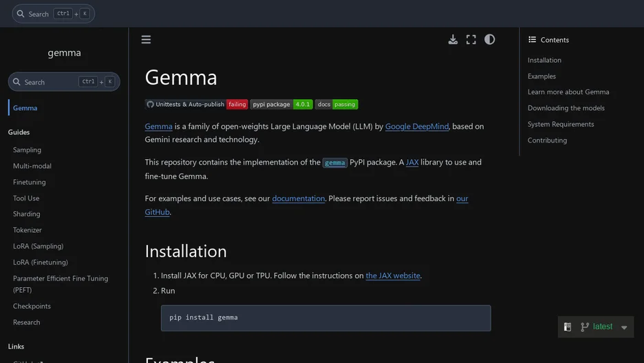
Task: Open the Multi-modal guide
Action: click(x=32, y=166)
